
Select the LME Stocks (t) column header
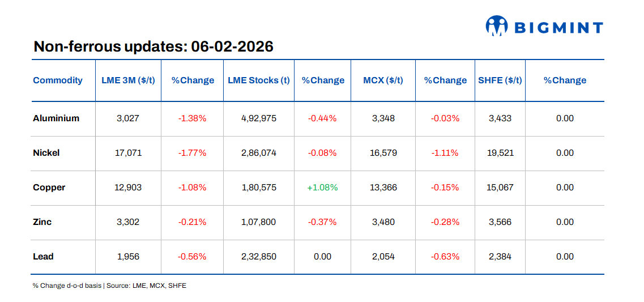259,80
